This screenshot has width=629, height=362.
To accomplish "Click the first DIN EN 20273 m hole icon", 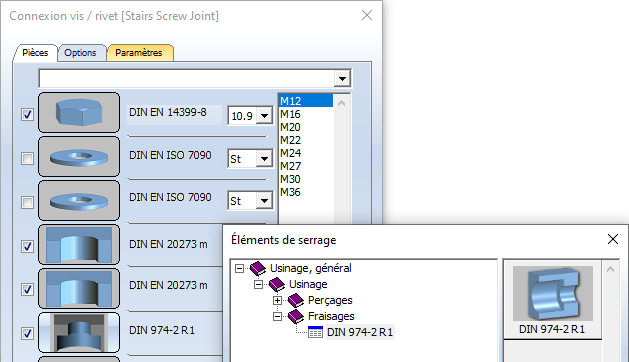I will (79, 244).
